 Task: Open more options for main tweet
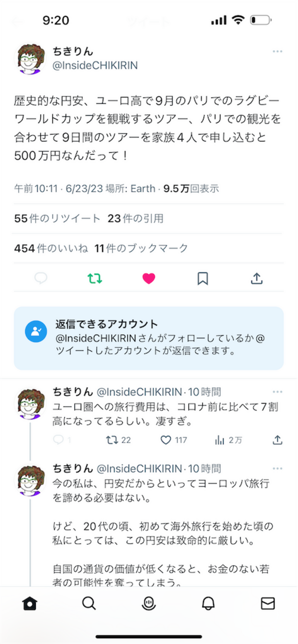[277, 51]
